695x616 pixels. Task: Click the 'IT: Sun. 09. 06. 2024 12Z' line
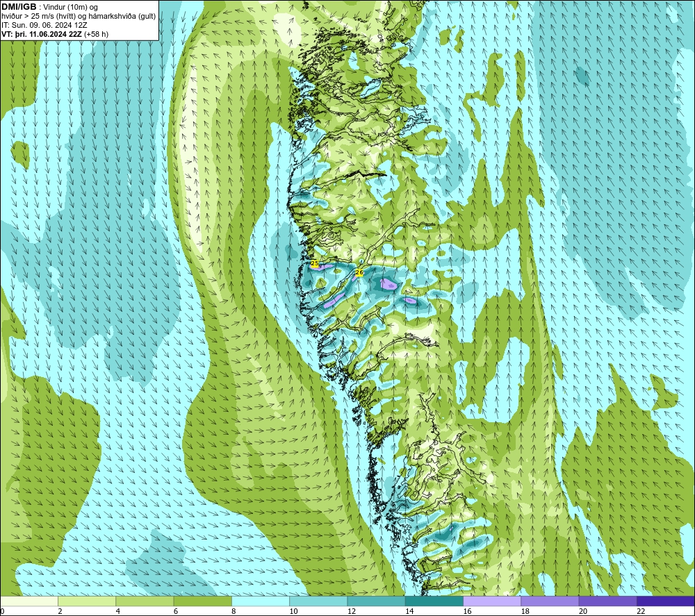click(x=44, y=25)
